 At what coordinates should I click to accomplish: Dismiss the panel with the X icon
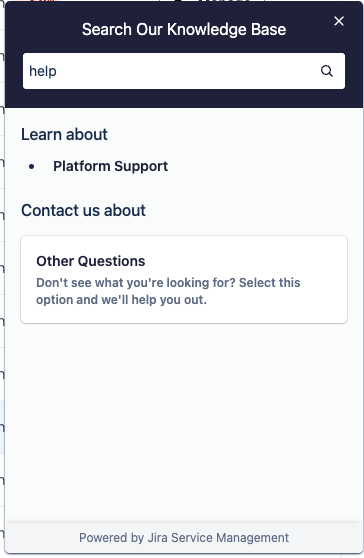339,21
